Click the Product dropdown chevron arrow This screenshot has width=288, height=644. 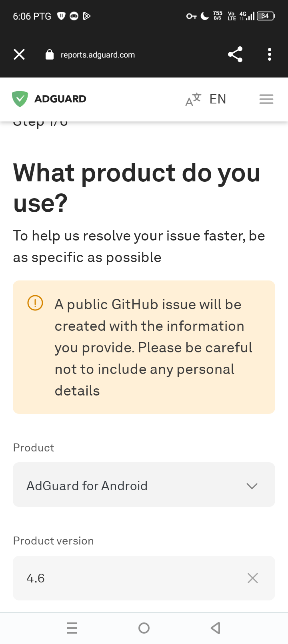tap(252, 486)
